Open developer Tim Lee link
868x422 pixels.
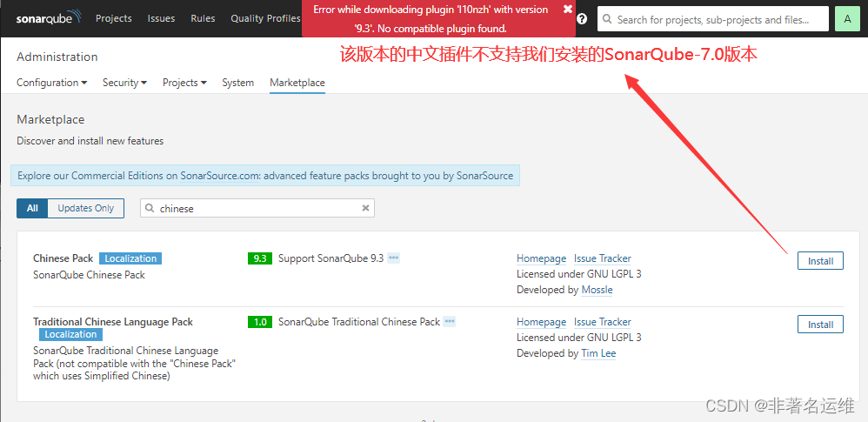598,353
